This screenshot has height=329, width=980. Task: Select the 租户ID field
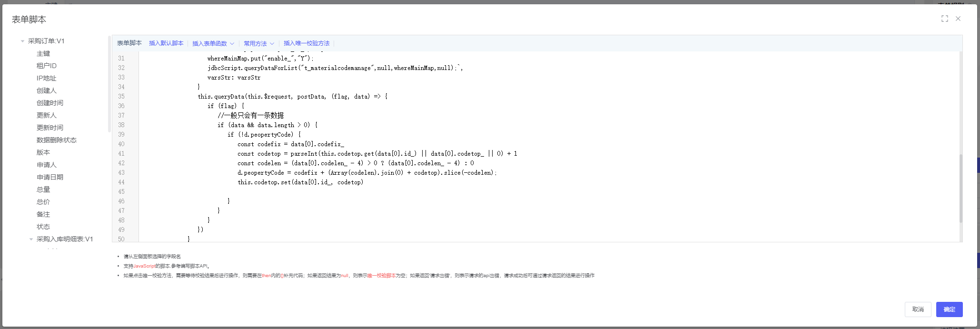pos(47,66)
